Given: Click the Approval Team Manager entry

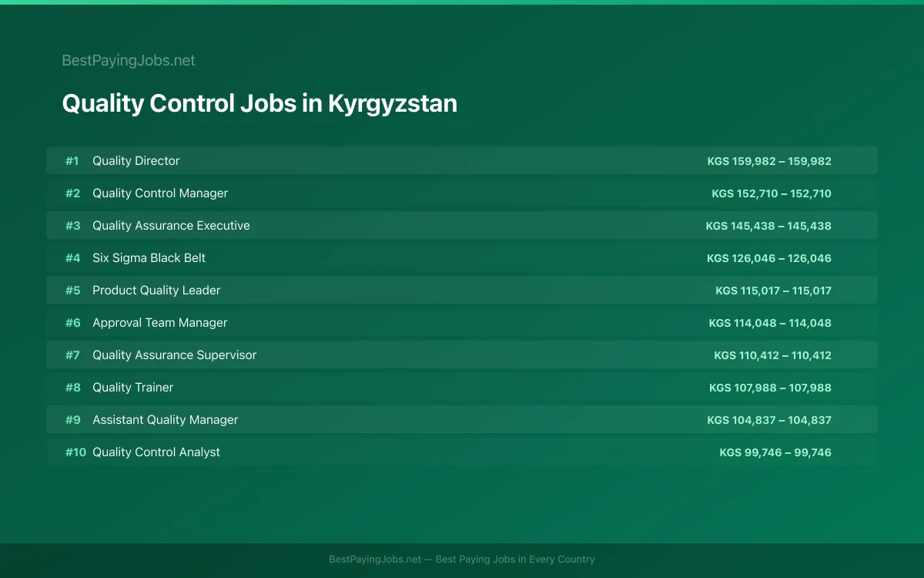Looking at the screenshot, I should (x=160, y=323).
